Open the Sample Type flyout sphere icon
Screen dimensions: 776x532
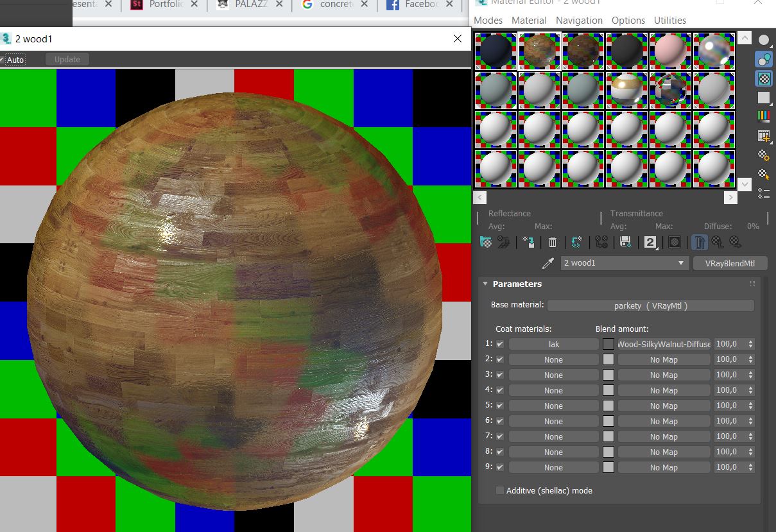click(764, 40)
